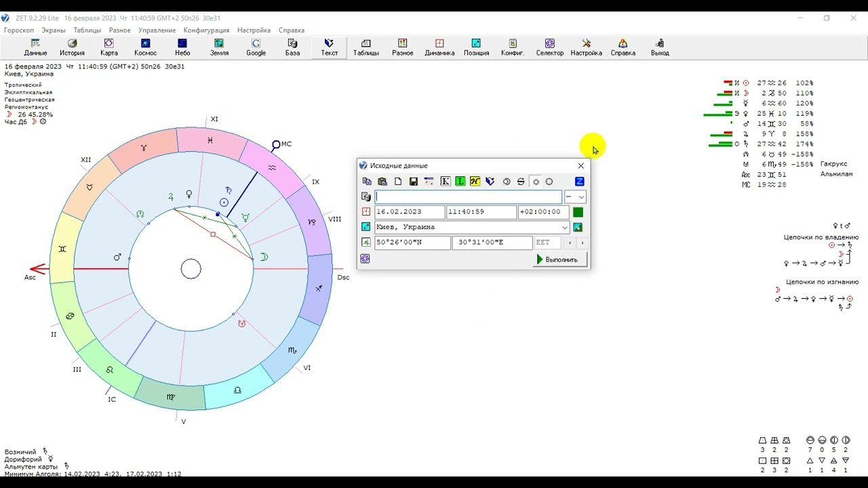This screenshot has width=868, height=488.
Task: Click the atlas map icon next to city
Action: (578, 227)
